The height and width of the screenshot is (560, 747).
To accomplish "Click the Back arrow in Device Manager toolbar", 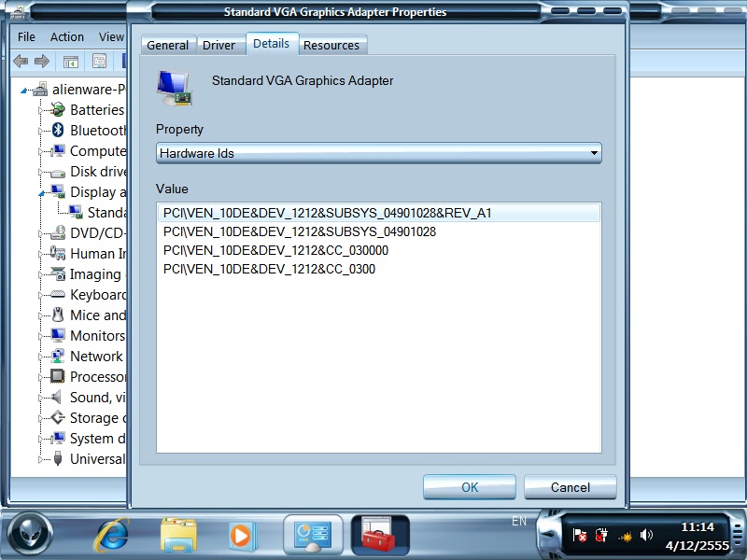I will click(x=21, y=61).
